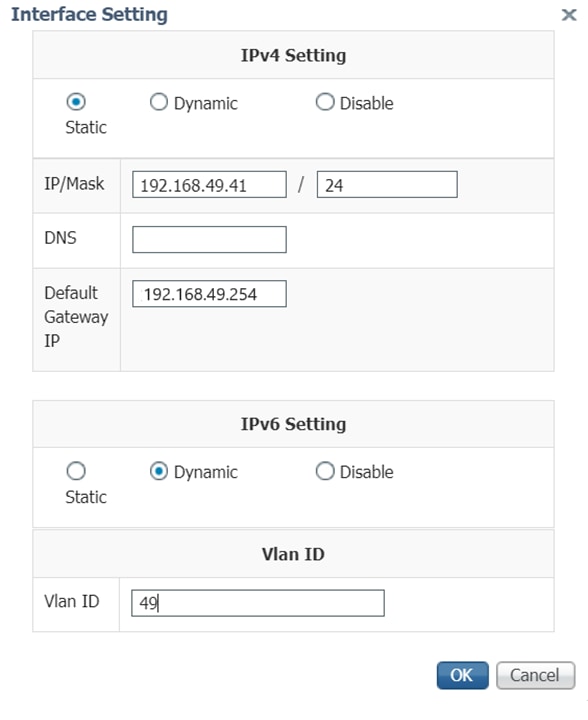
Task: Click the Vlan ID input field
Action: [x=258, y=603]
